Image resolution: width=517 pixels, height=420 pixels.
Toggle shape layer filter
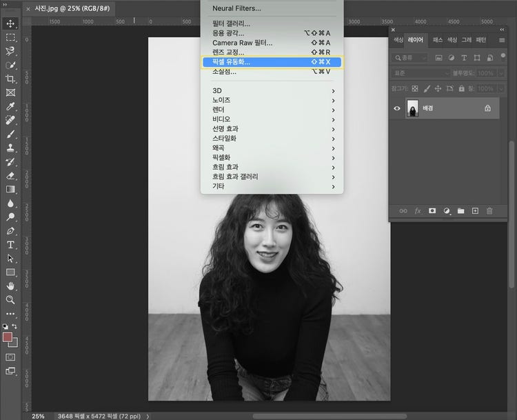(477, 58)
